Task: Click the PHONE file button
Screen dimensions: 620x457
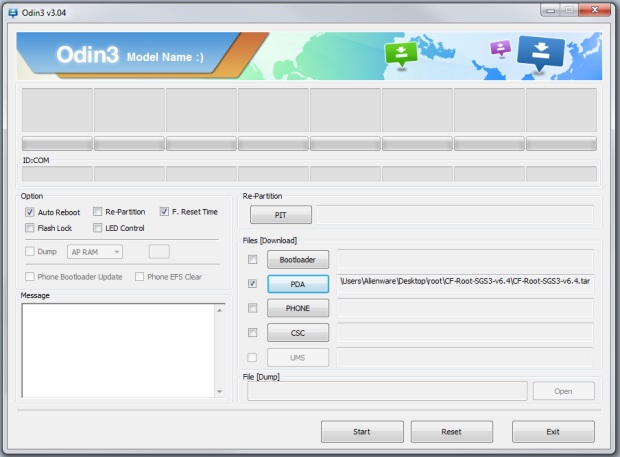Action: point(298,308)
